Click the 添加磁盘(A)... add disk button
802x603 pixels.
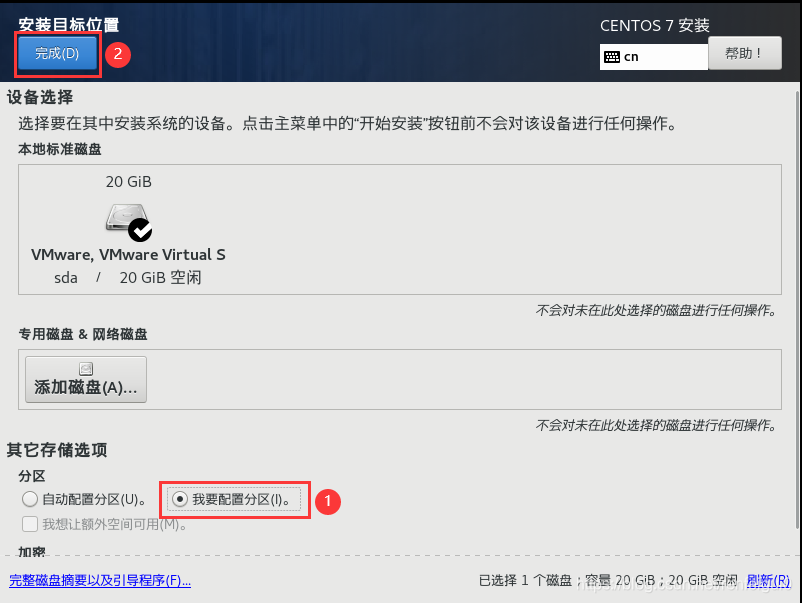pos(86,379)
